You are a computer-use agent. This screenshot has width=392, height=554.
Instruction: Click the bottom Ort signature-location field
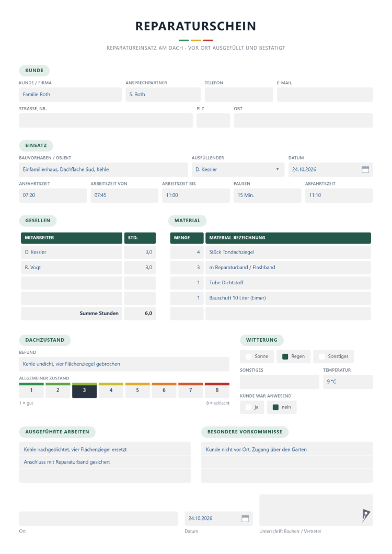(98, 518)
